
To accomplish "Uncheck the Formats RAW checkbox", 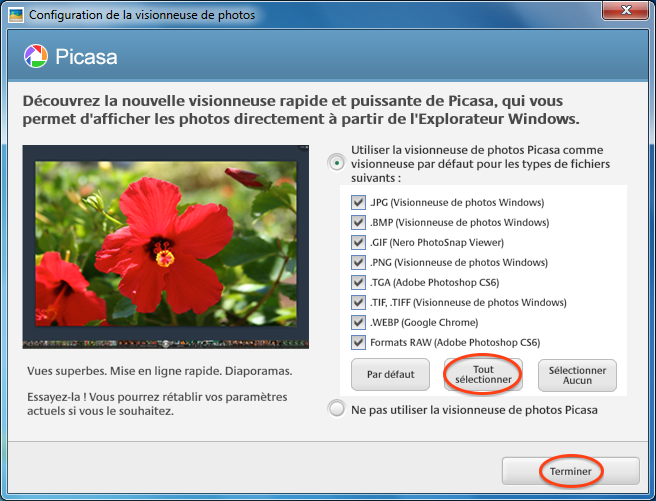I will click(358, 342).
